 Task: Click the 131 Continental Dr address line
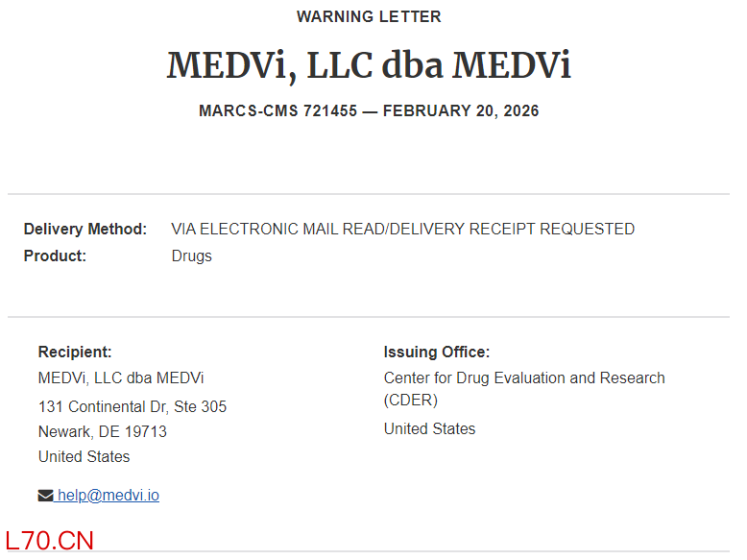coord(133,406)
